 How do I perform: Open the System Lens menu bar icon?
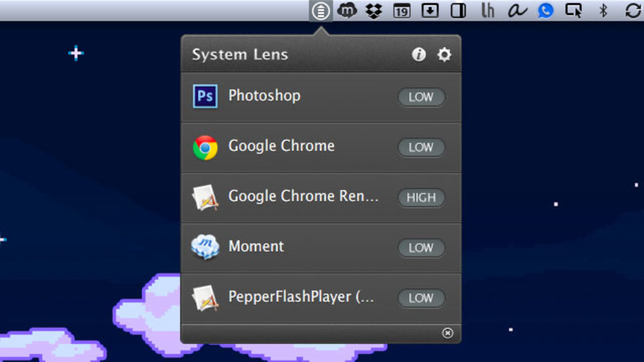click(x=321, y=11)
